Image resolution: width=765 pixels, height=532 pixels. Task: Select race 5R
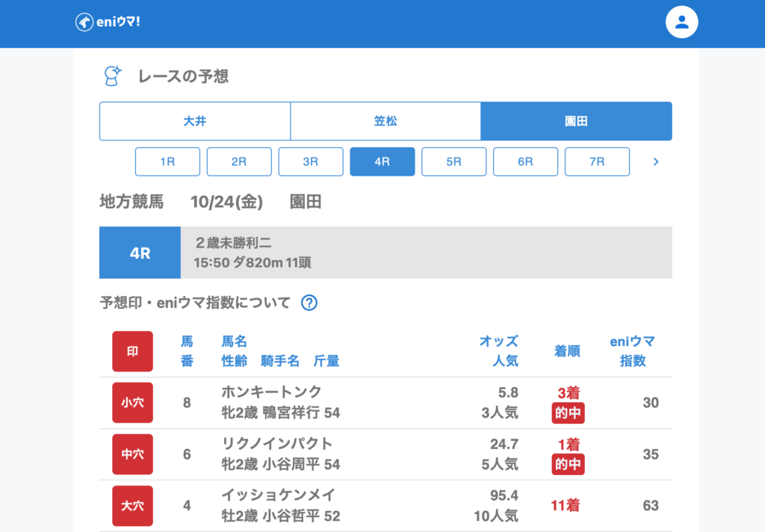point(454,161)
